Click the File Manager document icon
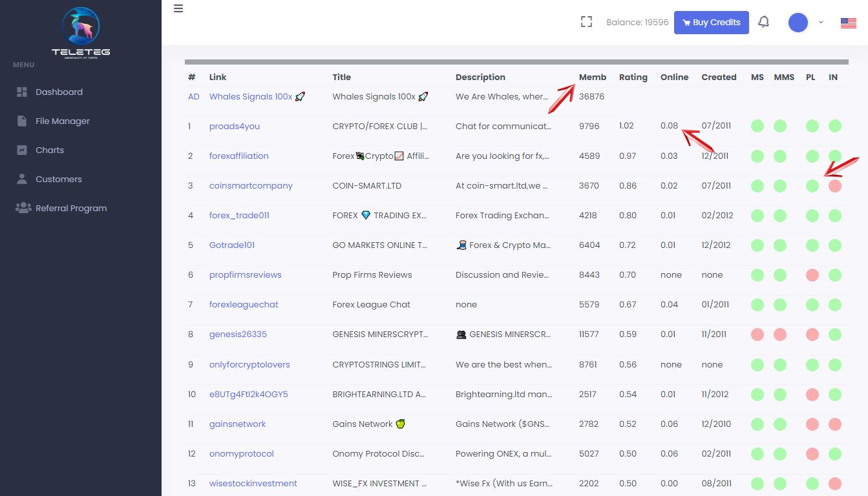 point(22,121)
